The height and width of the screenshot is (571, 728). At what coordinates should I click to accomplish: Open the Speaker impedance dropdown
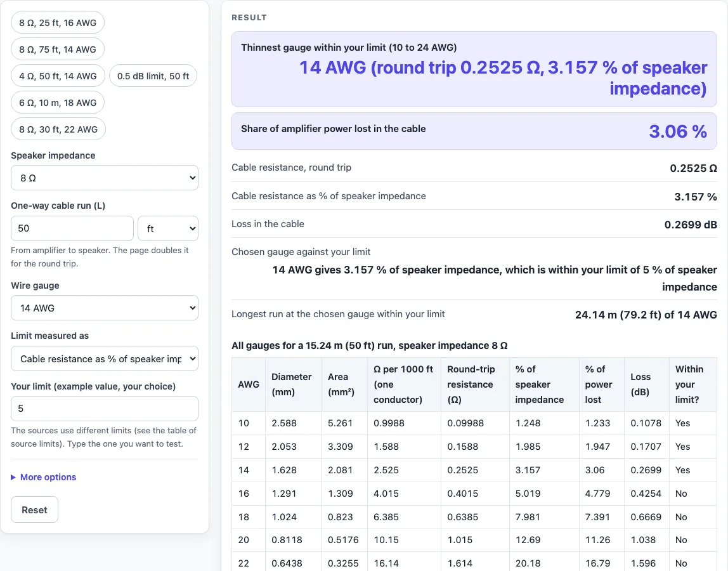pyautogui.click(x=105, y=178)
